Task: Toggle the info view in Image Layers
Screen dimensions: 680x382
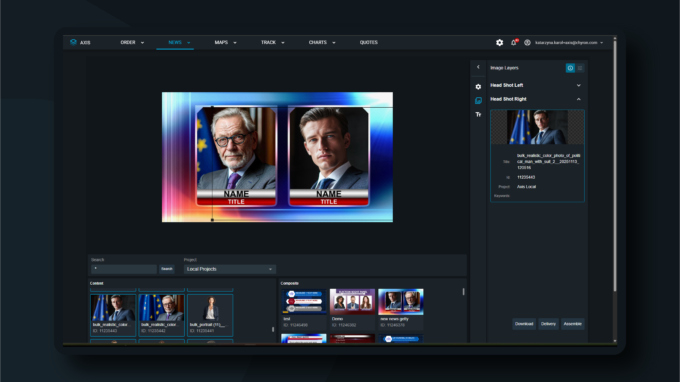Action: click(570, 68)
